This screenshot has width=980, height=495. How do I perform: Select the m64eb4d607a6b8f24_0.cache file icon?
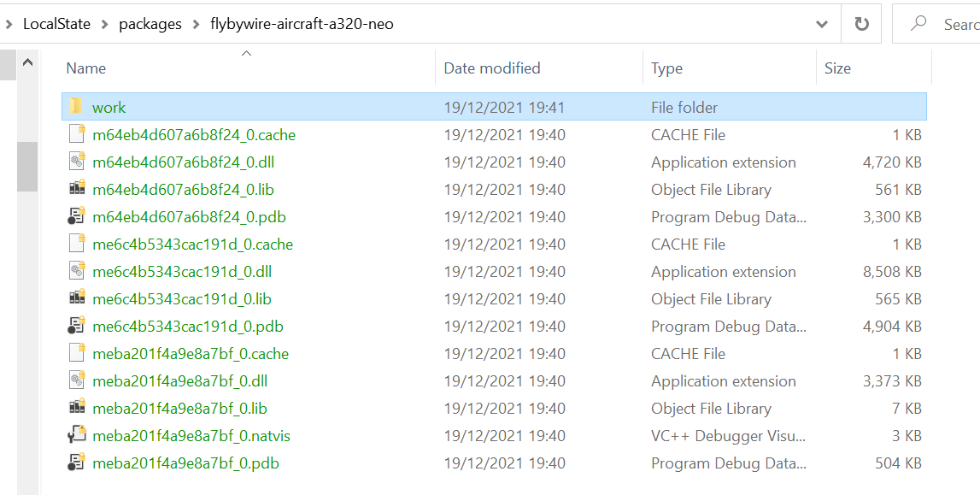(75, 134)
